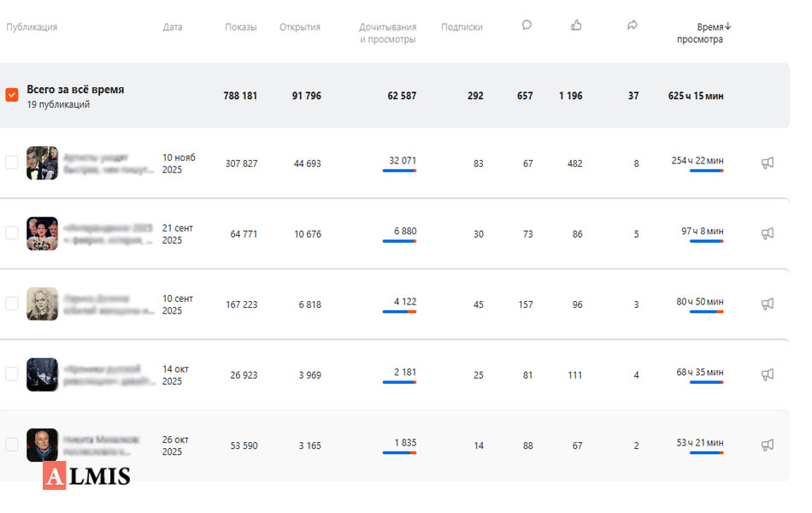This screenshot has width=812, height=513.
Task: Uncheck the 'Всего за всё время' checkbox
Action: pos(12,95)
